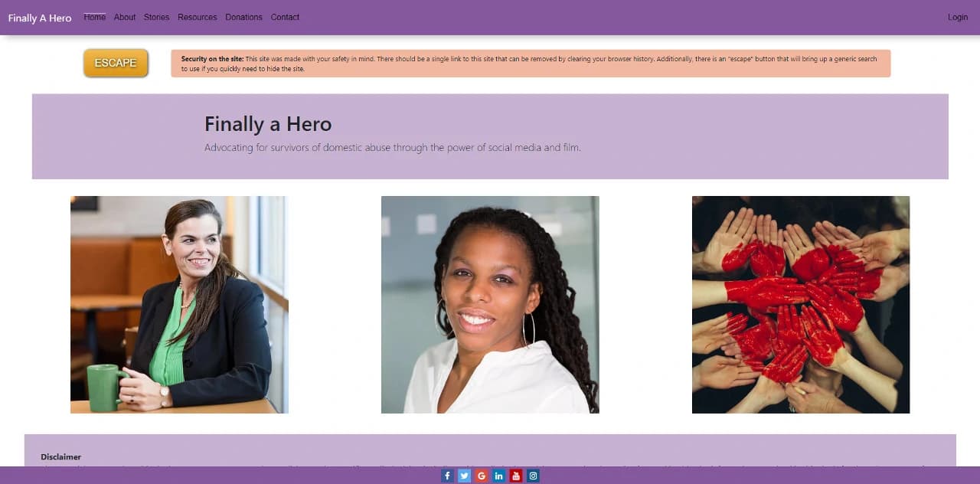Open the Contact page

[x=285, y=17]
